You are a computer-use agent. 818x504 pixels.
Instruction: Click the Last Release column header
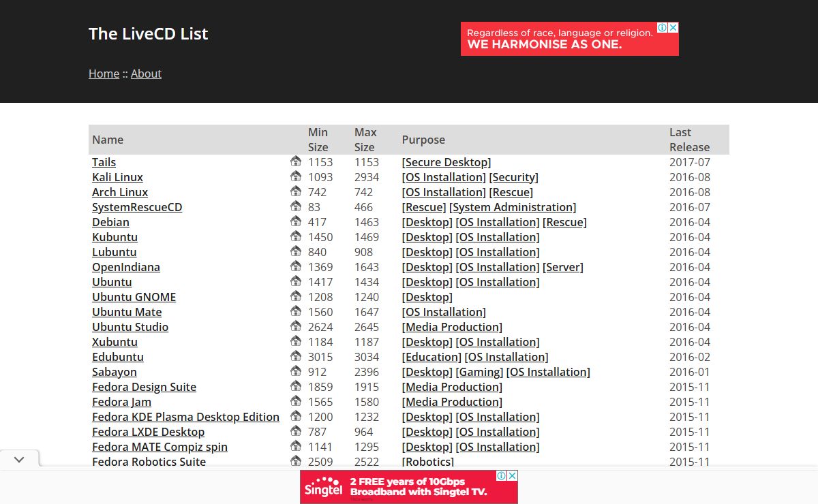pyautogui.click(x=689, y=140)
